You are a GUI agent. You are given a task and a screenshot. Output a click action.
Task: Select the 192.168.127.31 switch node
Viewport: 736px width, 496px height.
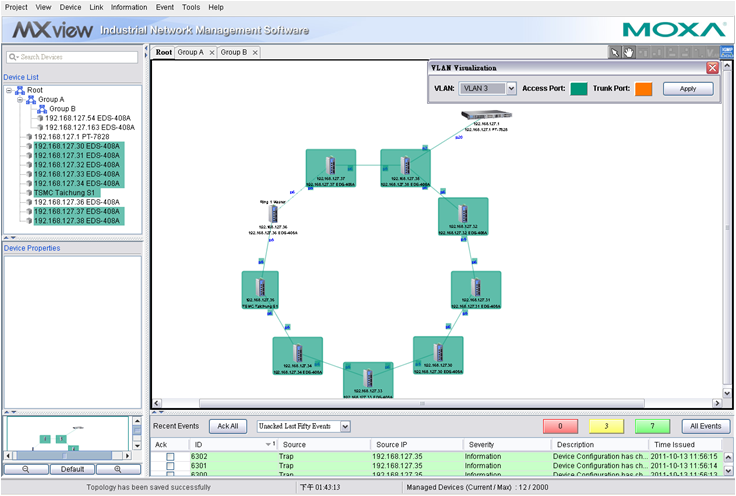tap(476, 290)
